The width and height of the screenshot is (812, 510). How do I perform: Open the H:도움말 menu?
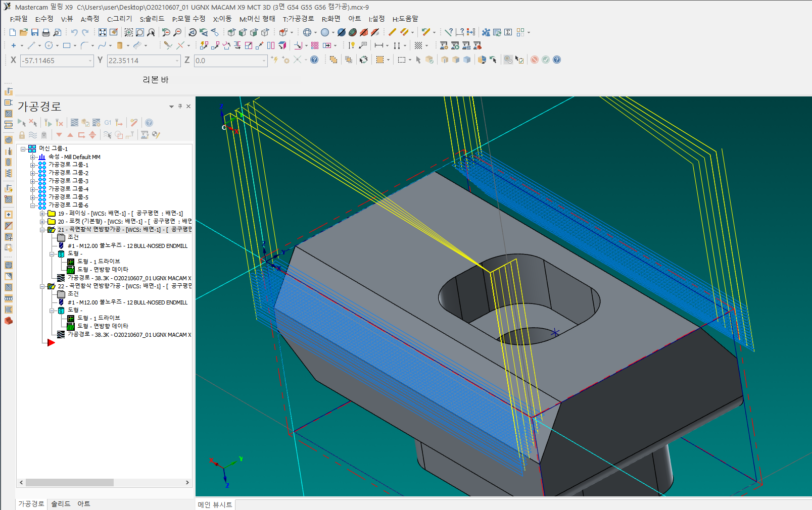click(405, 19)
